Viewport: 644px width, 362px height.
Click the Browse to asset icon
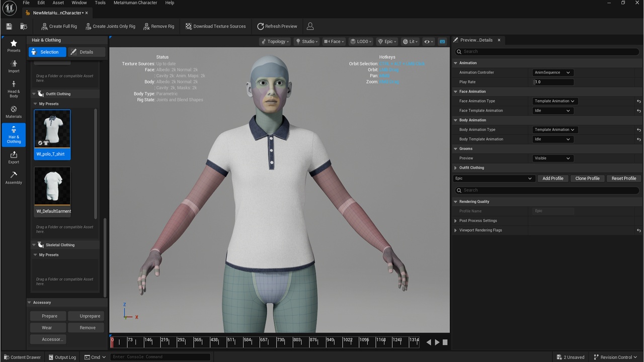24,26
